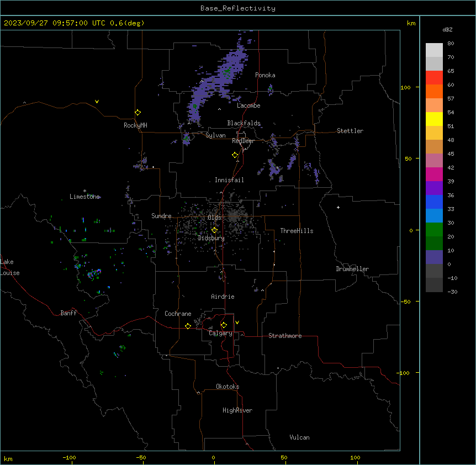This screenshot has width=476, height=465.
Task: Click the Sundre town label
Action: click(x=161, y=216)
